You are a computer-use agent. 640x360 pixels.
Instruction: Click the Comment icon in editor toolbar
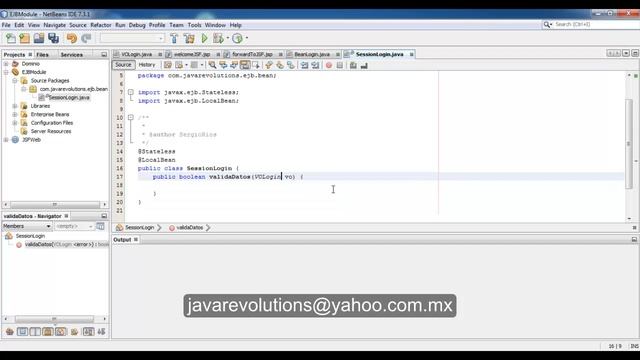click(353, 65)
